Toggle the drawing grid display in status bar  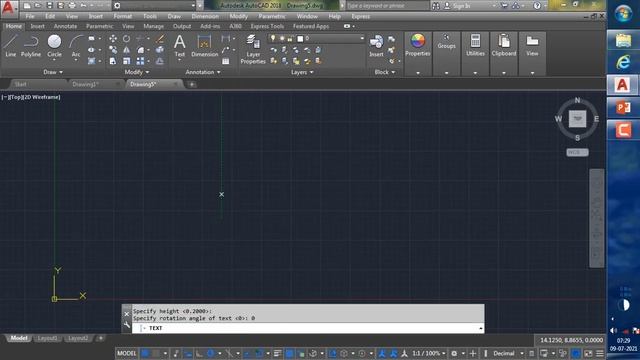pyautogui.click(x=145, y=353)
